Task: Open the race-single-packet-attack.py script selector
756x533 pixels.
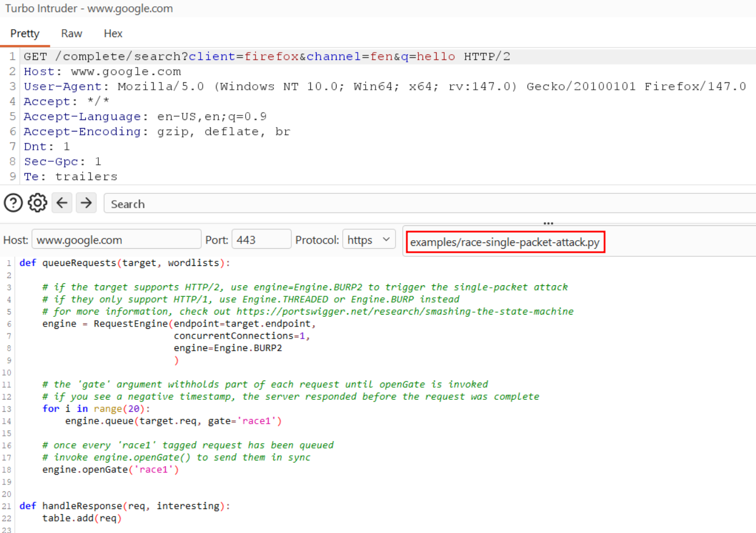Action: pyautogui.click(x=505, y=242)
